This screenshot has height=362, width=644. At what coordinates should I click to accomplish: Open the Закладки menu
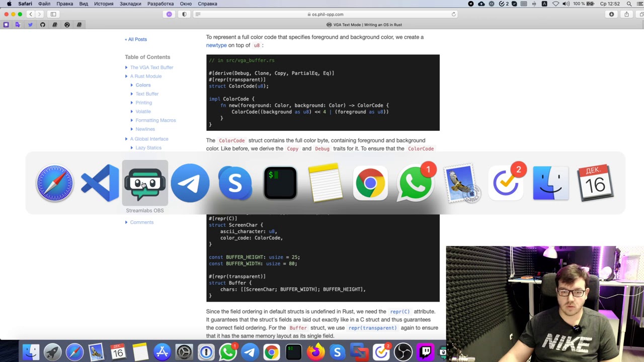pyautogui.click(x=130, y=4)
